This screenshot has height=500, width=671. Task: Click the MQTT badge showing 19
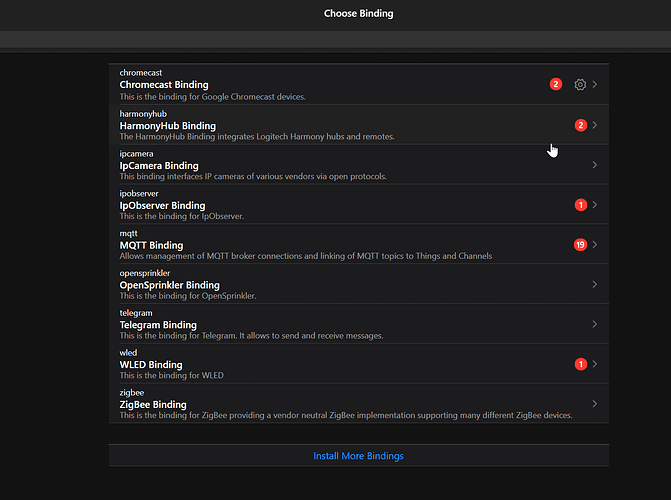(579, 245)
